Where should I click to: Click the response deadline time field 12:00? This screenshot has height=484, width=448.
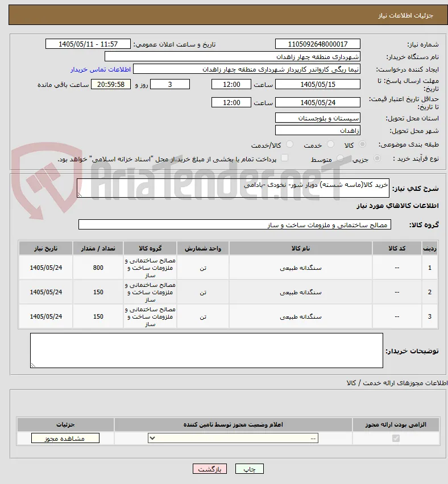coord(231,84)
